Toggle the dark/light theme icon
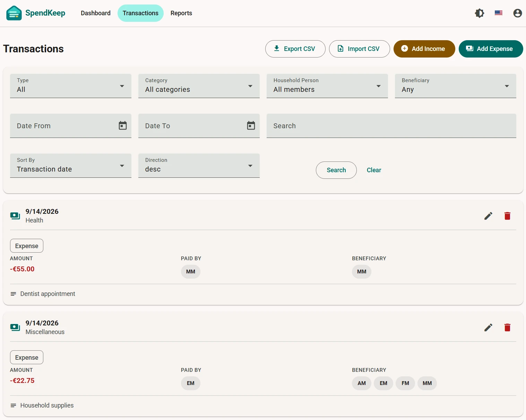Image resolution: width=526 pixels, height=420 pixels. click(x=480, y=13)
